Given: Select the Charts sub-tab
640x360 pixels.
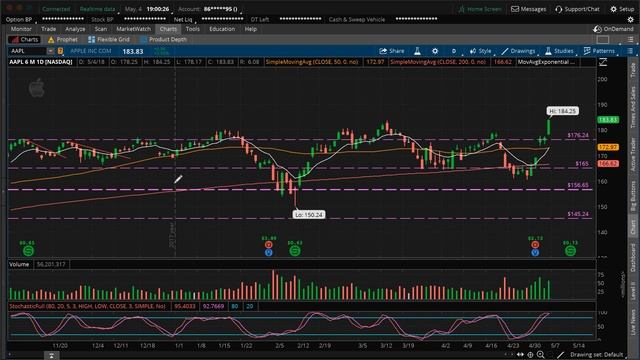Looking at the screenshot, I should click(24, 40).
